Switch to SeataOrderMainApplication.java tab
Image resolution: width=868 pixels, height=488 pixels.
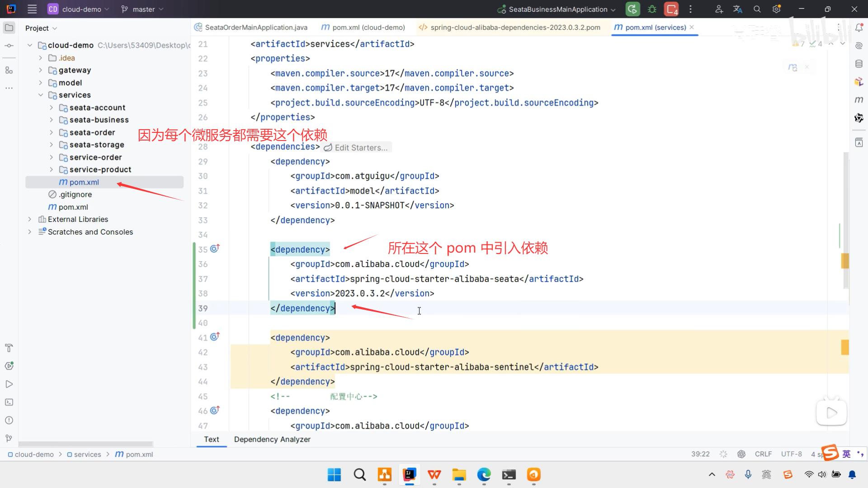point(255,28)
